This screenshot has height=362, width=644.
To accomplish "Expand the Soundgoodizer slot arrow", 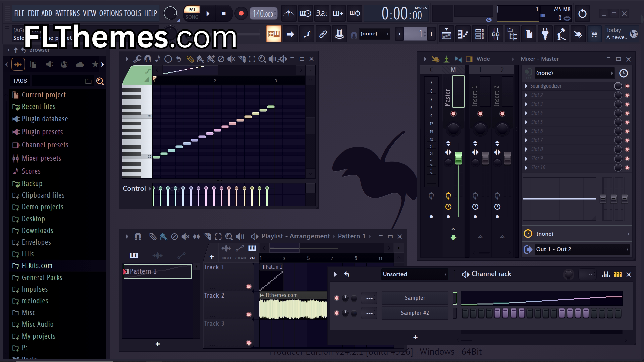I will (526, 86).
